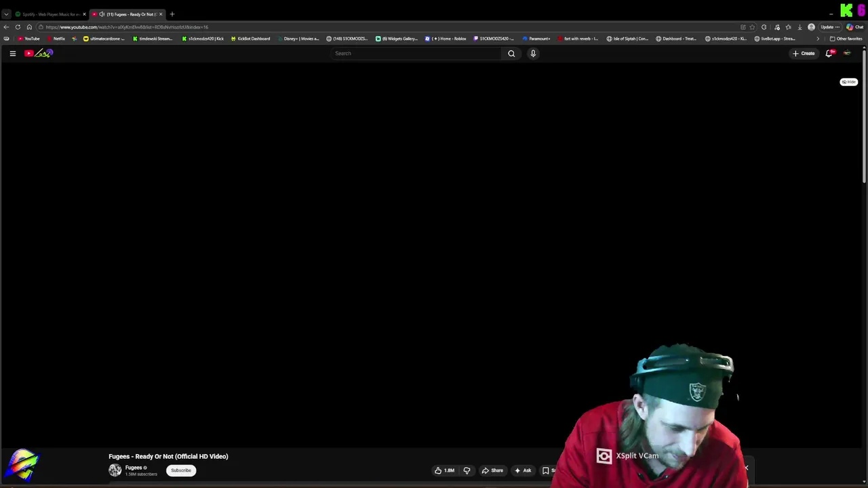Open the Fugees channel name link
Screen dimensions: 868x488
pyautogui.click(x=134, y=468)
